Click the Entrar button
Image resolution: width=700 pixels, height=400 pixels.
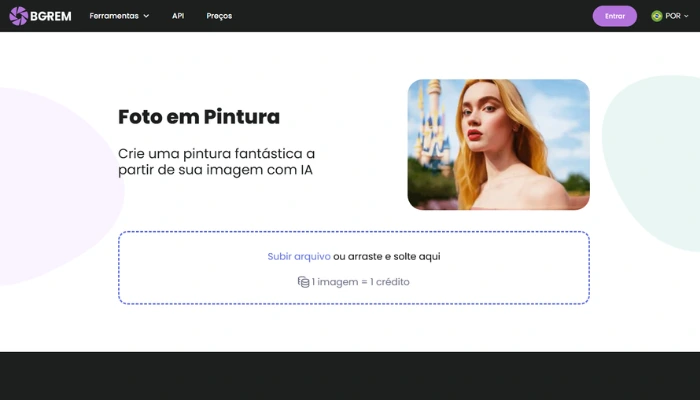(x=614, y=16)
